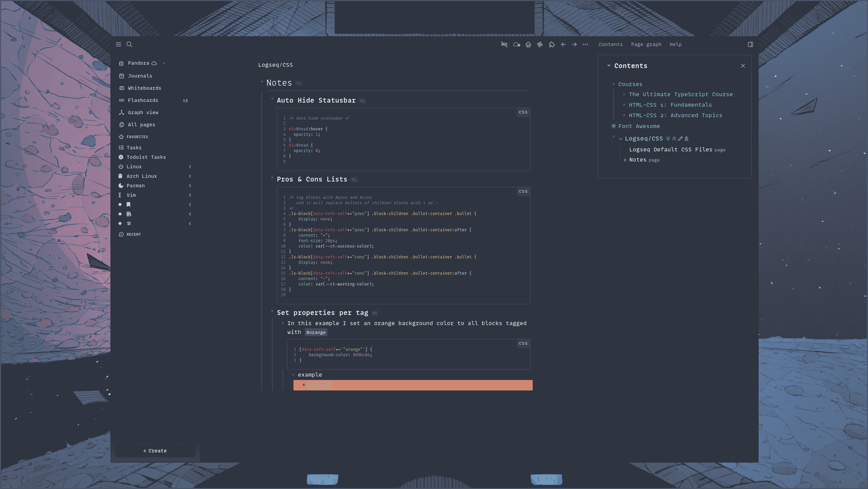Select All pages from sidebar
The image size is (868, 489).
click(x=141, y=125)
